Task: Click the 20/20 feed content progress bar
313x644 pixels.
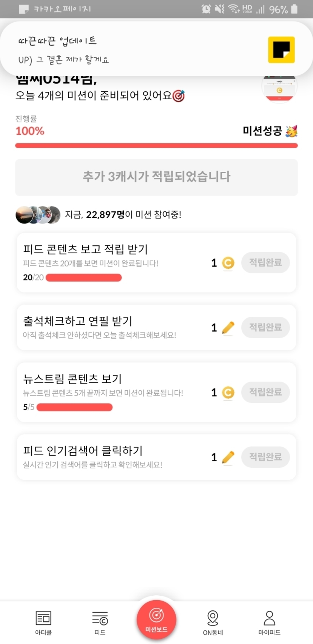Action: point(83,278)
